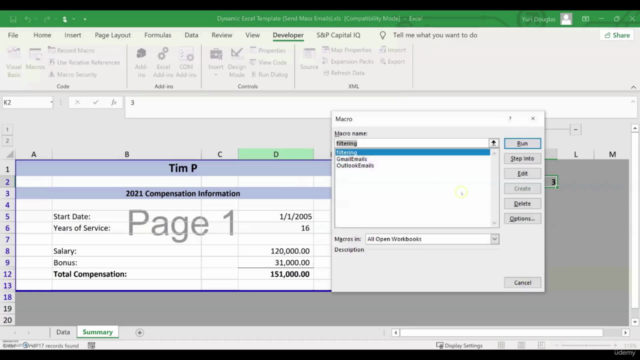Open Options in Macro dialog

[522, 218]
